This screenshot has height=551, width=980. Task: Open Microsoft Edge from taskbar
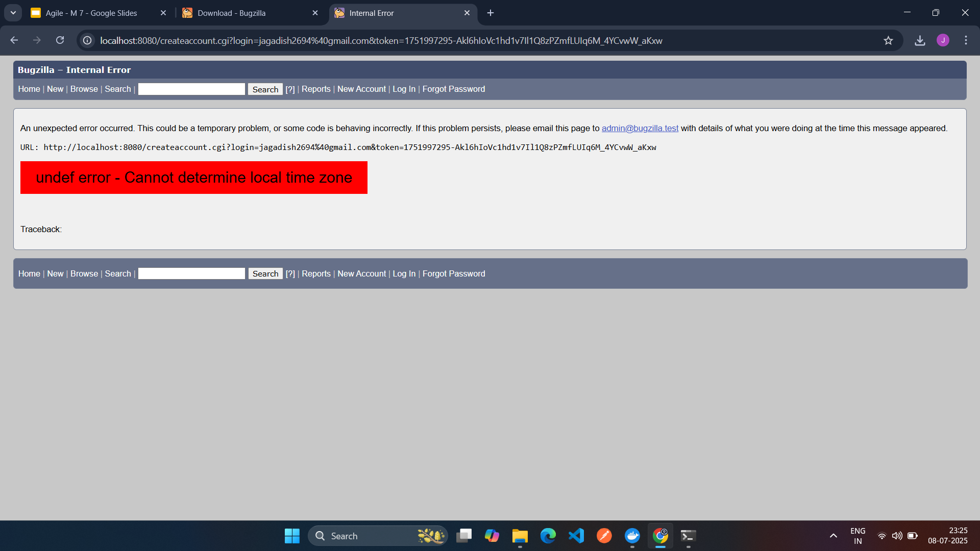[548, 536]
